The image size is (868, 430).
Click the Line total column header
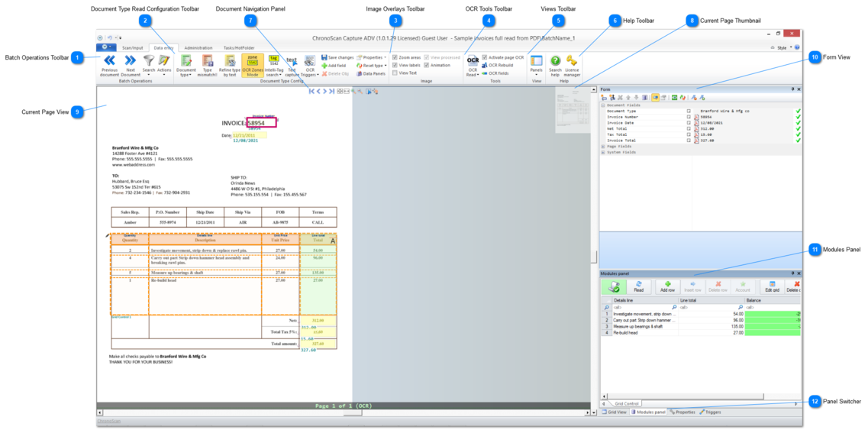712,300
